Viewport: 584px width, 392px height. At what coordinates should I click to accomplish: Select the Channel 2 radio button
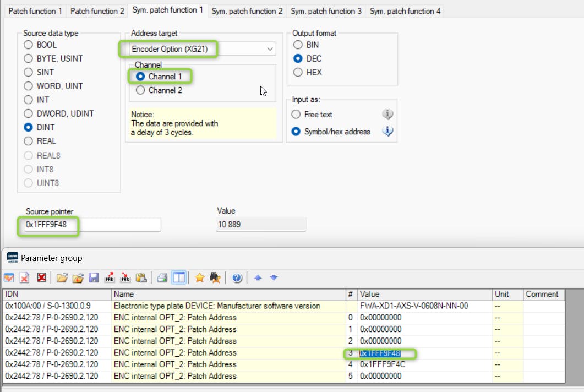tap(140, 90)
